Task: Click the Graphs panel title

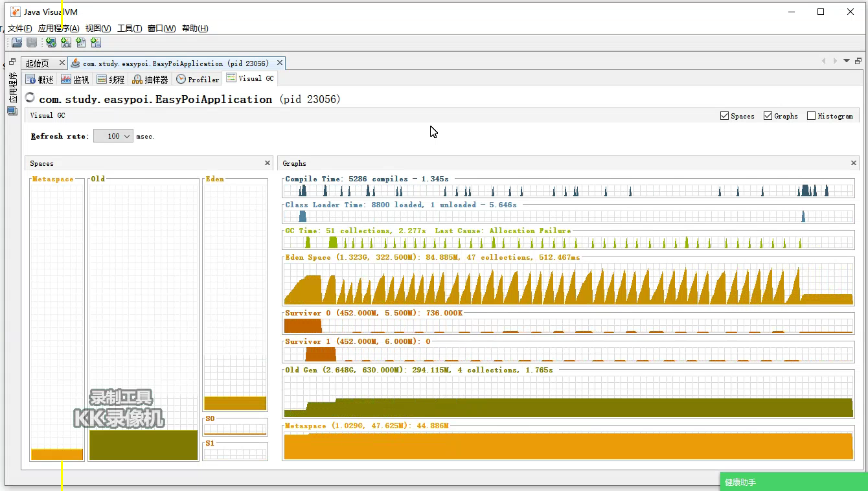Action: (294, 164)
